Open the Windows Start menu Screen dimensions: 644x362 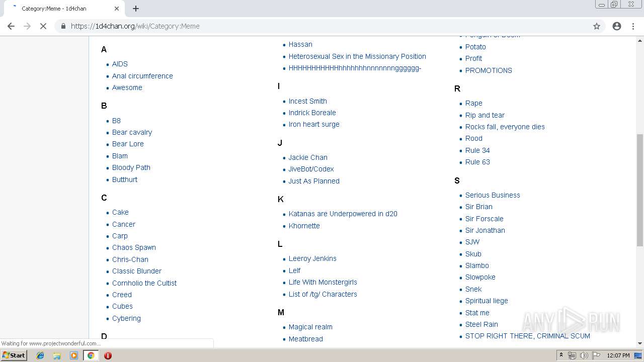14,355
